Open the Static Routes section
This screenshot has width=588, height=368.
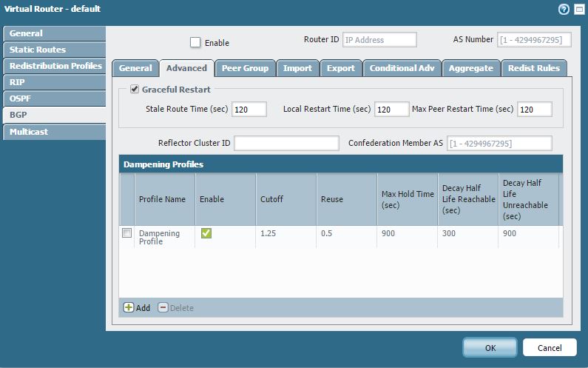55,50
